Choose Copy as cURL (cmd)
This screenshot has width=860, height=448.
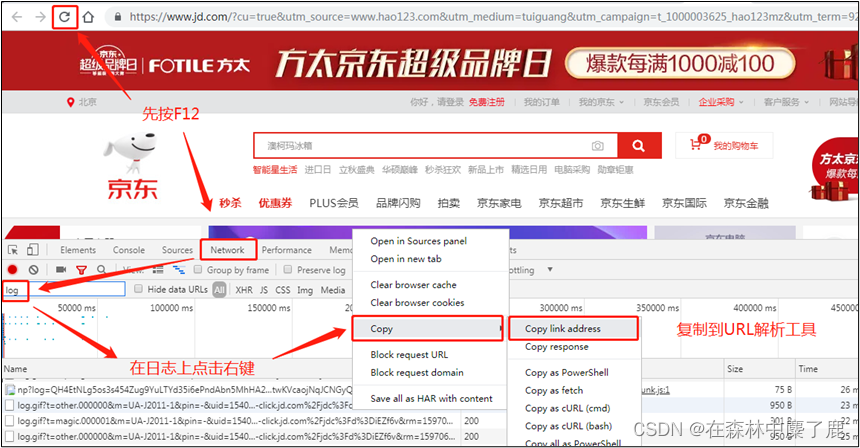pyautogui.click(x=567, y=408)
